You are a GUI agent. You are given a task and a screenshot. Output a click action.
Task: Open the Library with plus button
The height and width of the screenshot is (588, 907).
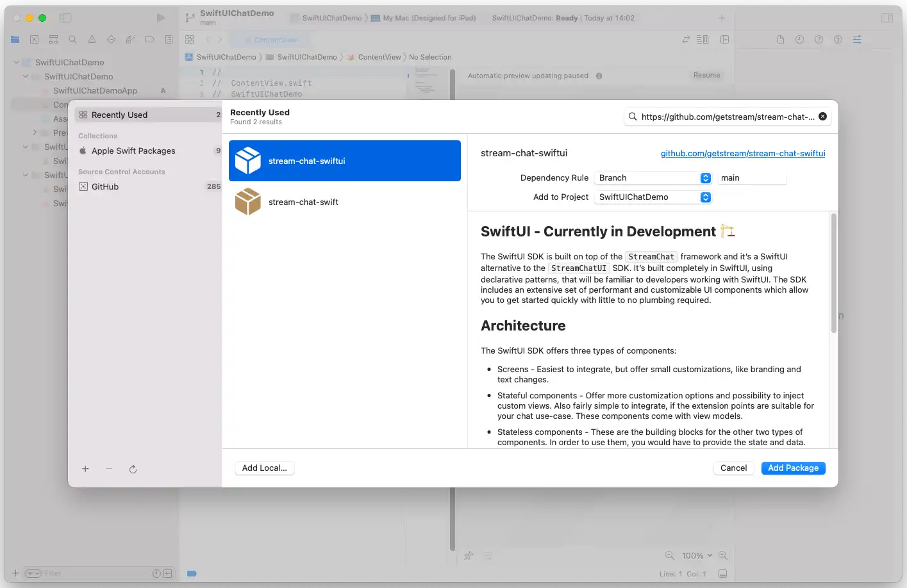coord(722,18)
